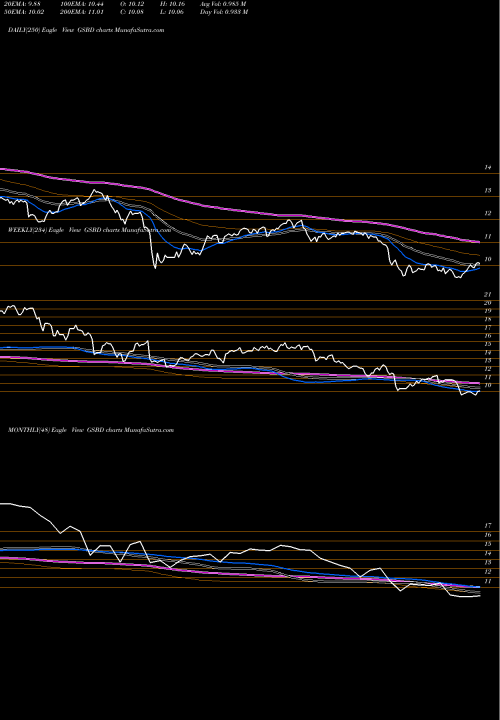
Task: Click the DAILY Eagle View GSBD chart title
Action: 86,30
